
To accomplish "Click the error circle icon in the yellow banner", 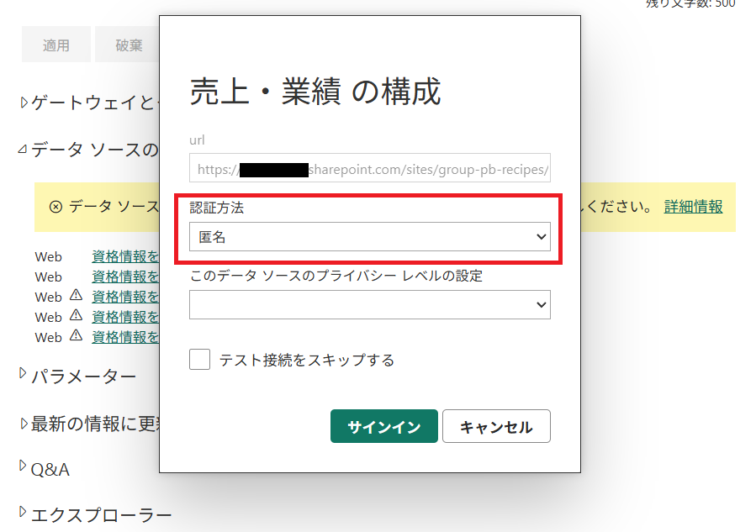I will (56, 207).
